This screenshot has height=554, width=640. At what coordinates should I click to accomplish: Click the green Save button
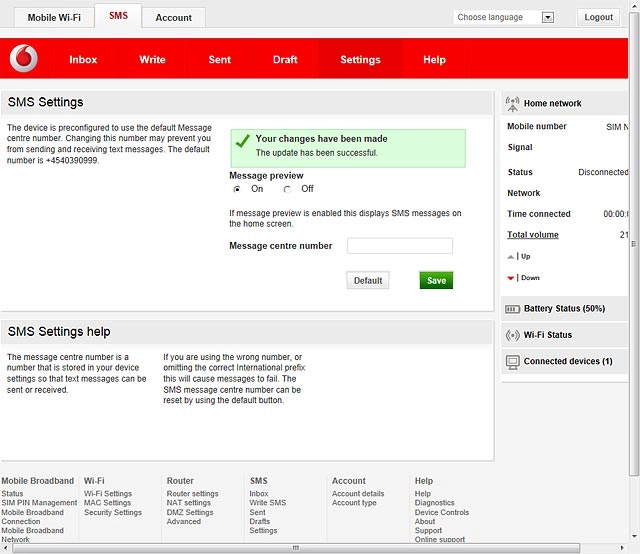point(436,280)
